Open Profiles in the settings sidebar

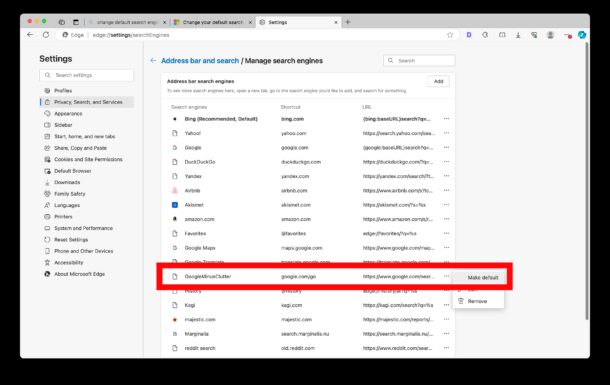pyautogui.click(x=87, y=91)
